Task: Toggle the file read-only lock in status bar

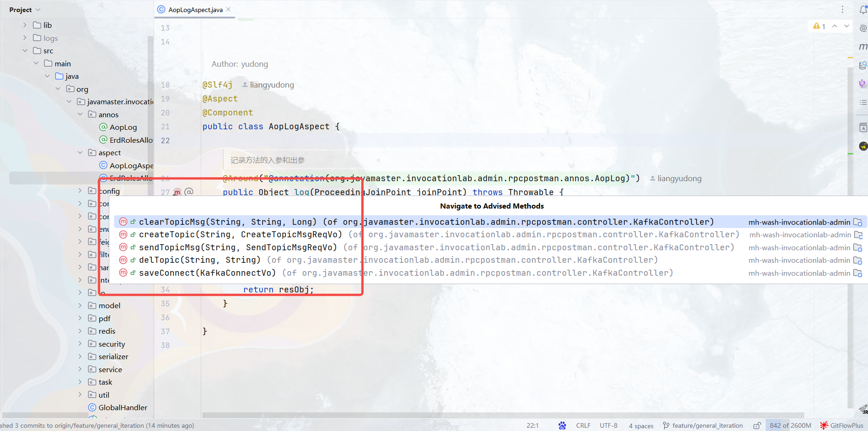Action: (x=758, y=425)
